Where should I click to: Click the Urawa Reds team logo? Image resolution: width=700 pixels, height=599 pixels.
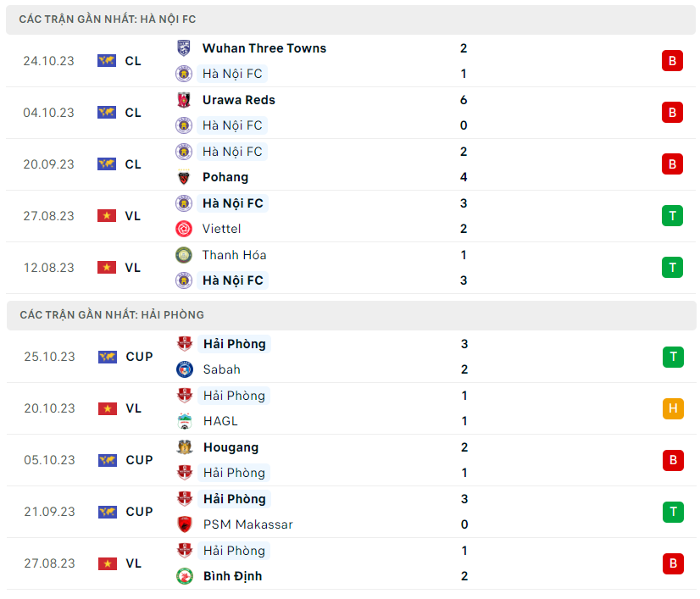(x=184, y=100)
